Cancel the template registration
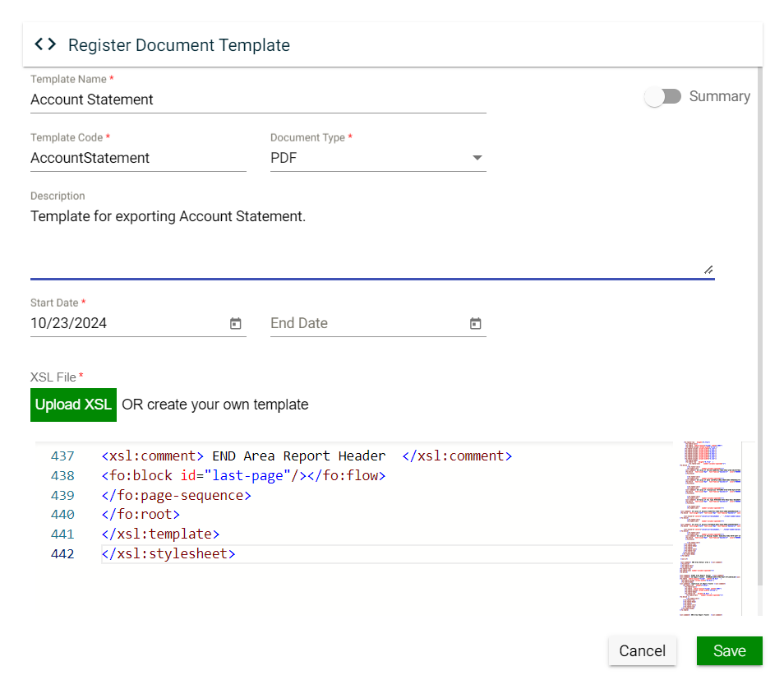Screen dimensions: 784x680 coord(642,650)
